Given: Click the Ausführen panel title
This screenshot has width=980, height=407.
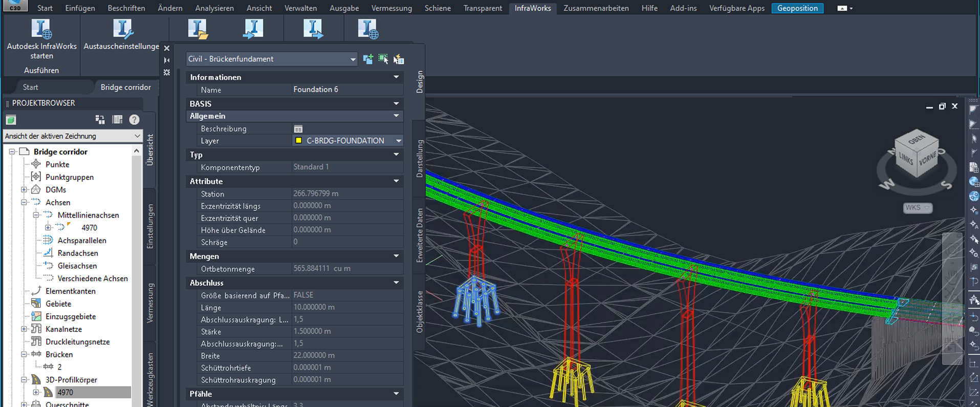Looking at the screenshot, I should click(x=41, y=70).
